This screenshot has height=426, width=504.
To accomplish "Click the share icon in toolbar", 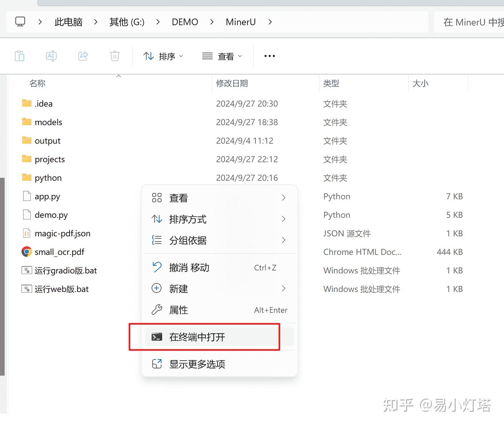I will tap(83, 56).
